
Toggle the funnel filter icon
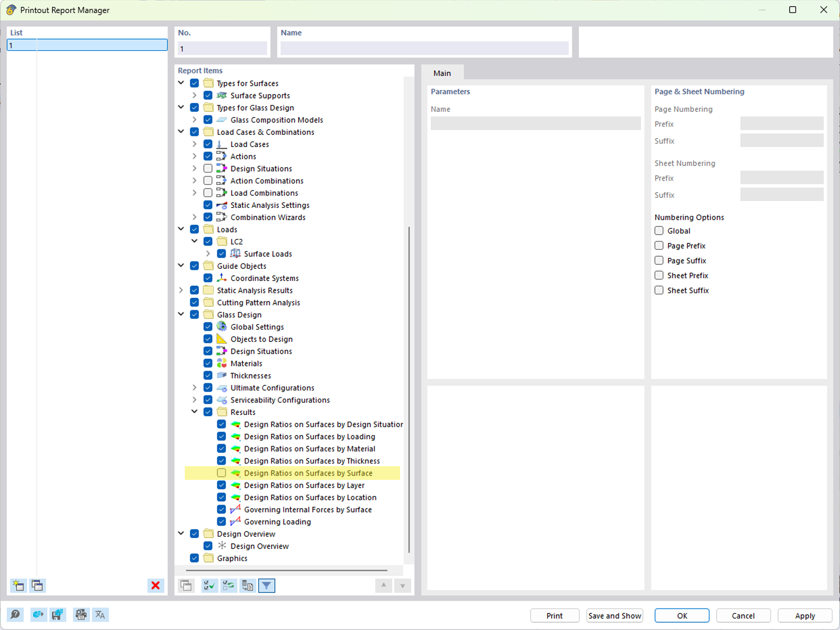(267, 585)
